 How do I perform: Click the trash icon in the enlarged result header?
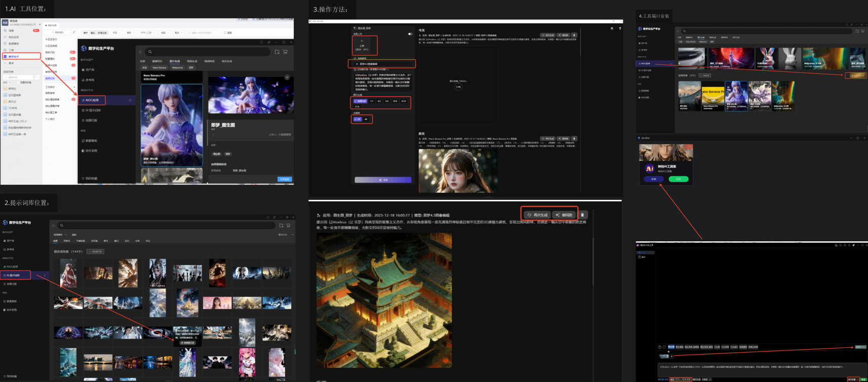point(582,215)
